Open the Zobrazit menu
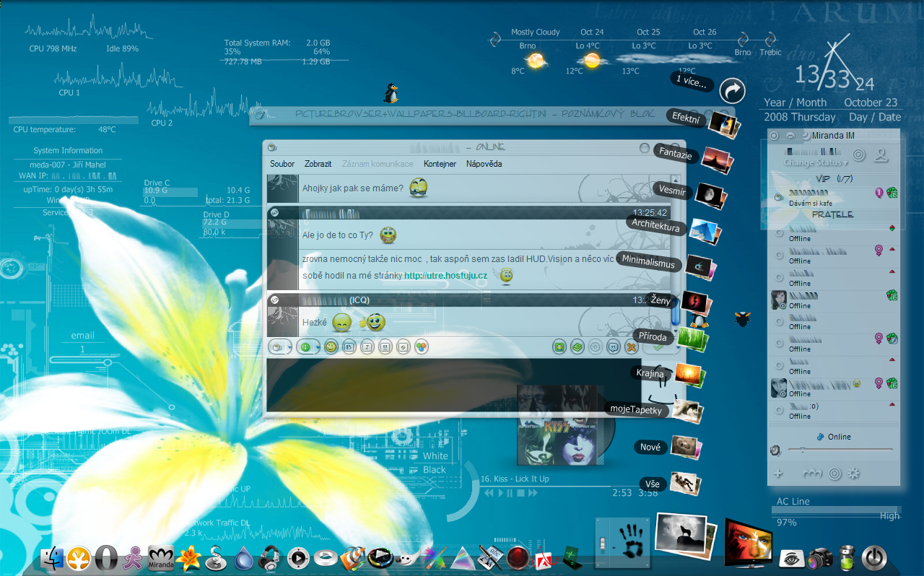This screenshot has width=924, height=576. tap(318, 164)
